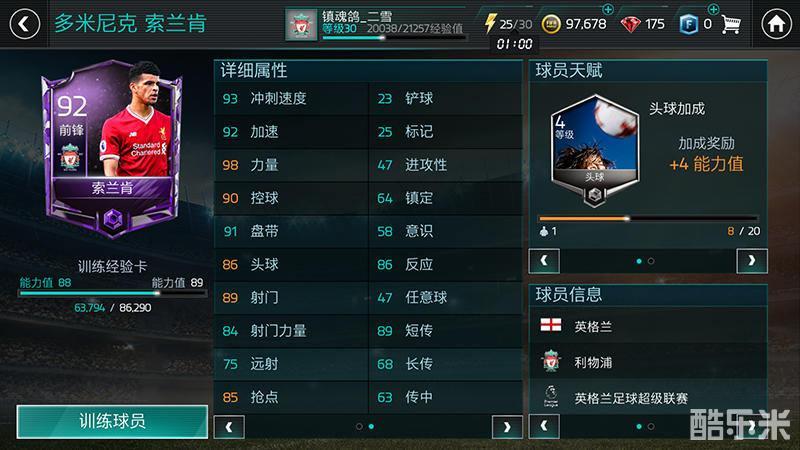Click the 训练球员 button

112,421
